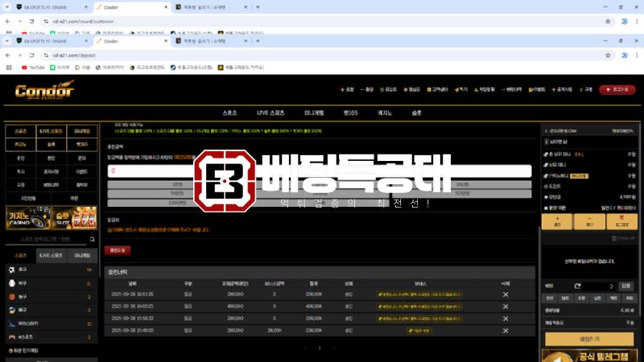Open 규정 in the top header menu

586,89
